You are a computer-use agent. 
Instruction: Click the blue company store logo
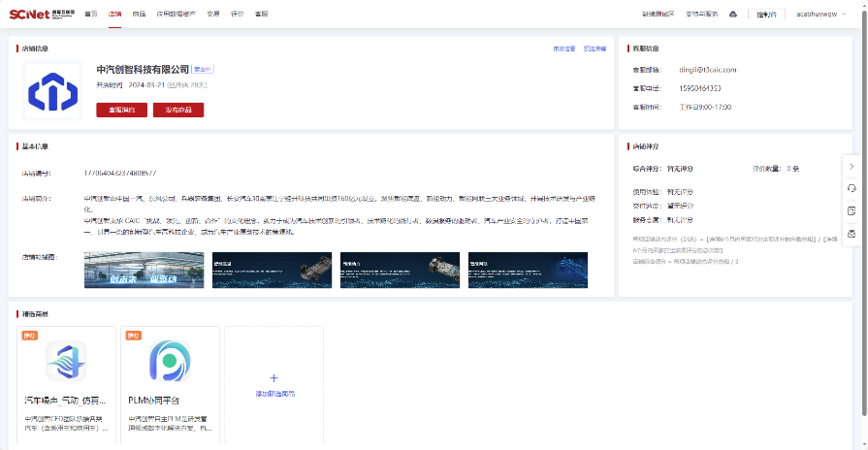[x=52, y=91]
